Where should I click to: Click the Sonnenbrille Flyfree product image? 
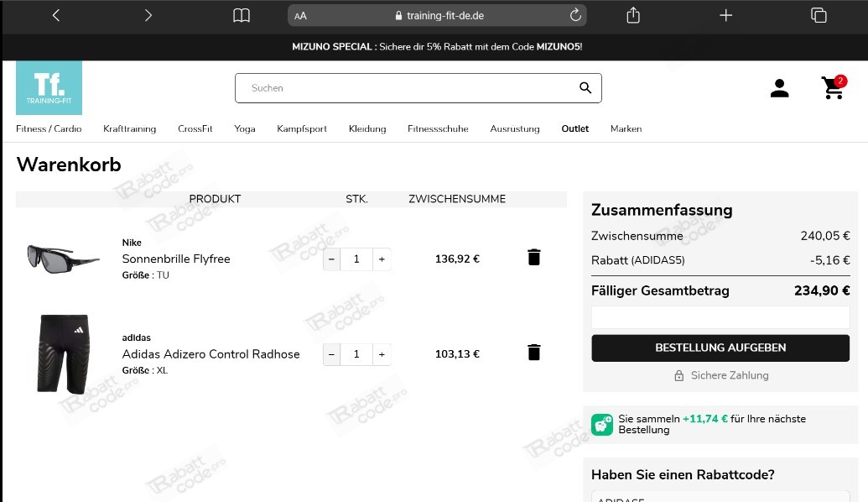click(63, 259)
